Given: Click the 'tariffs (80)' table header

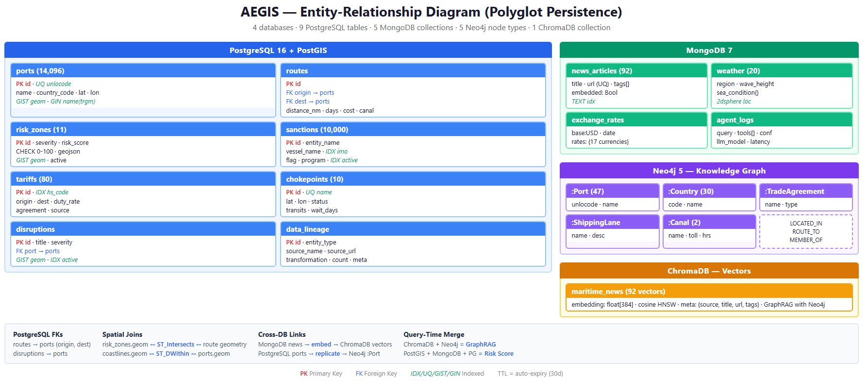Looking at the screenshot, I should [x=143, y=179].
